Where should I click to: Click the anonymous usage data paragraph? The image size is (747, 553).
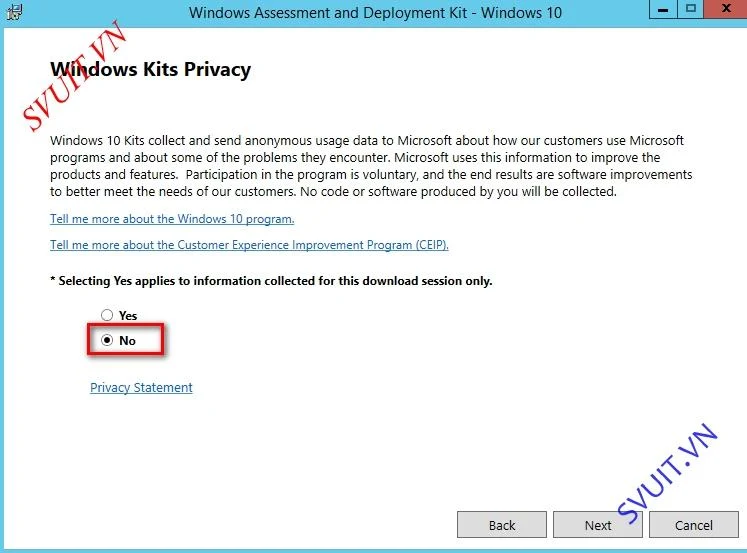point(371,166)
